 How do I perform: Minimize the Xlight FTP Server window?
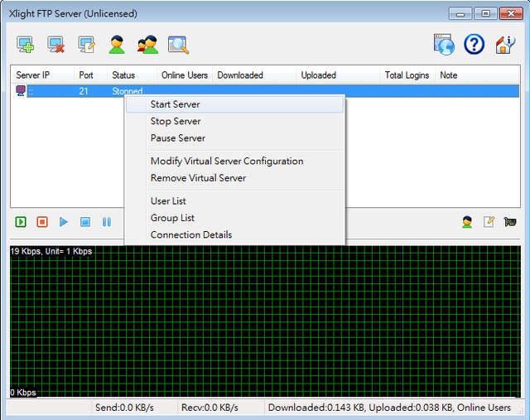pyautogui.click(x=460, y=14)
